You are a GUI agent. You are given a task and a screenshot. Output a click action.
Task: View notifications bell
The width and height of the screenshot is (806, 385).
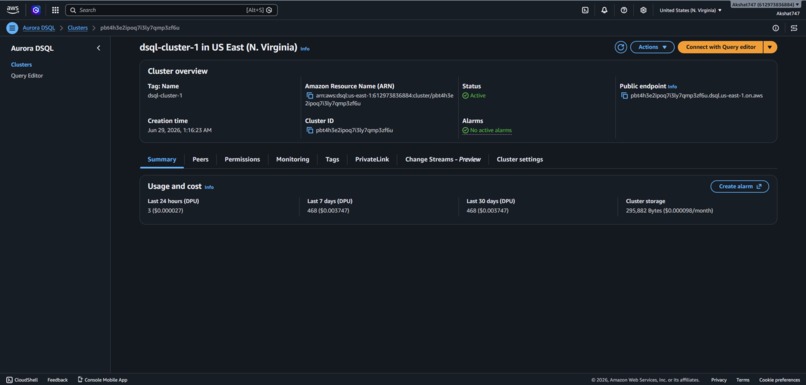point(604,10)
